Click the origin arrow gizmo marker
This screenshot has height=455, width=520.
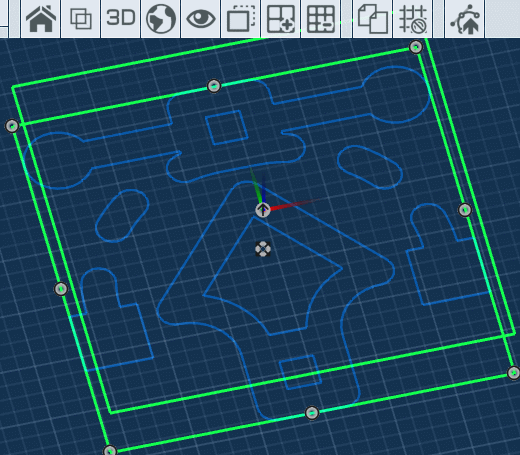click(263, 210)
